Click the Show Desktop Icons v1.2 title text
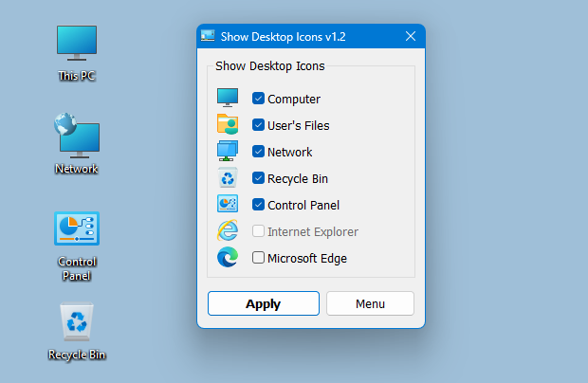588x383 pixels. click(x=284, y=37)
